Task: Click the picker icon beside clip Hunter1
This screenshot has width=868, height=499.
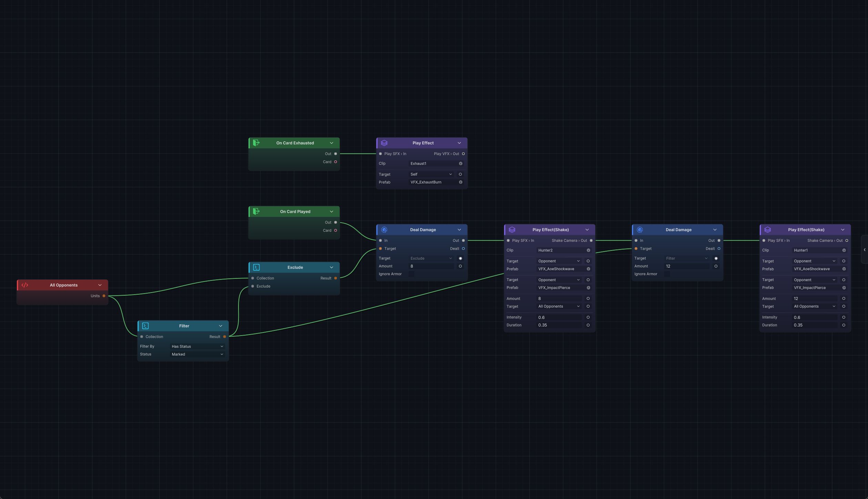Action: 844,250
